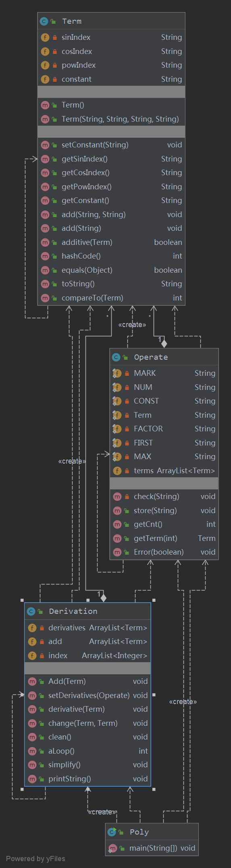Select the terms ArrayList<Term> field
231x868 pixels.
pos(164,471)
